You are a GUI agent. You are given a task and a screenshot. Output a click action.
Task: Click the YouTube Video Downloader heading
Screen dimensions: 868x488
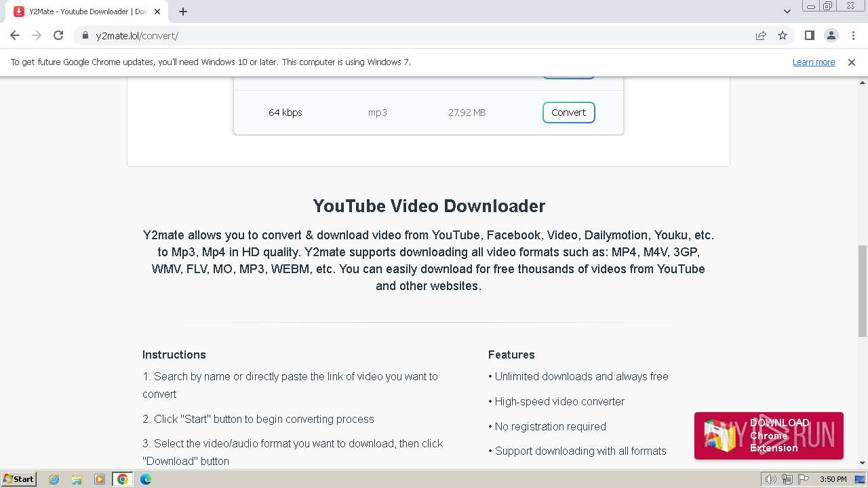pyautogui.click(x=429, y=206)
